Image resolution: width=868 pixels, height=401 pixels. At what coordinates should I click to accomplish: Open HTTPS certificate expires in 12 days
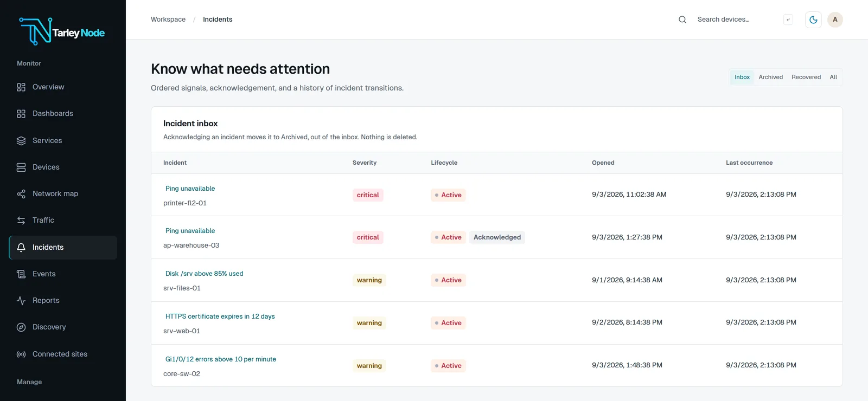[220, 316]
